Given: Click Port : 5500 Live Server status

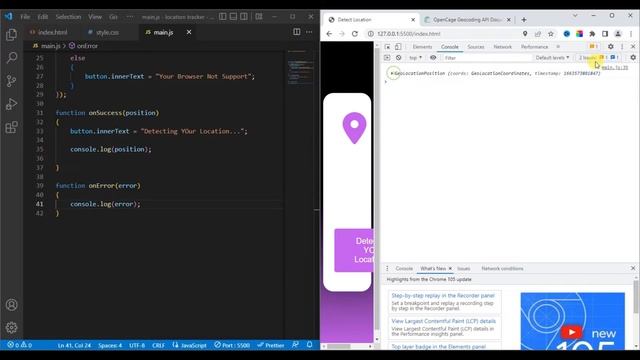Looking at the screenshot, I should pyautogui.click(x=232, y=345).
